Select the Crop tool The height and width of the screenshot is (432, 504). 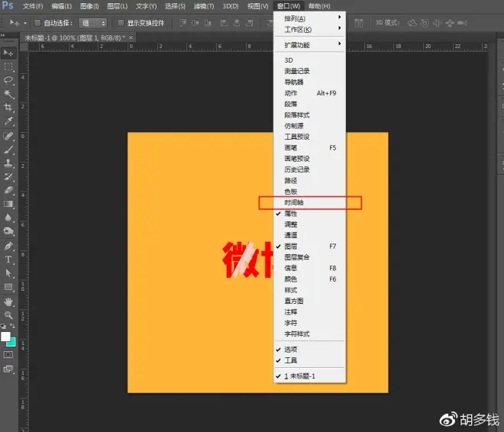[8, 108]
